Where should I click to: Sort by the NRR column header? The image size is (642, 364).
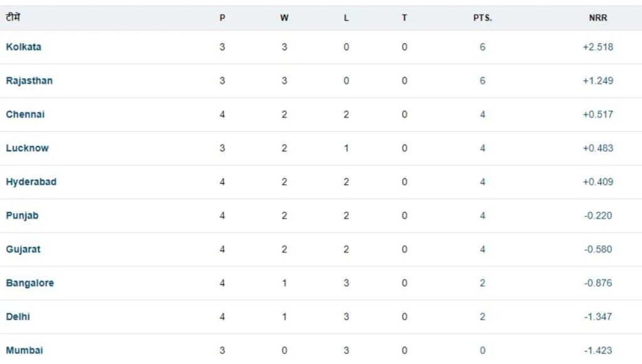click(x=597, y=18)
